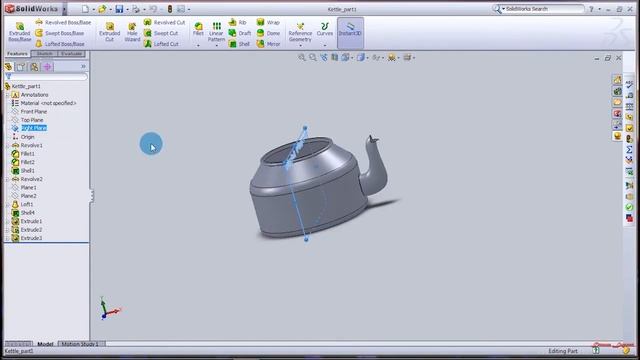This screenshot has width=640, height=360.
Task: Open the Hole Wizard
Action: pos(132,32)
